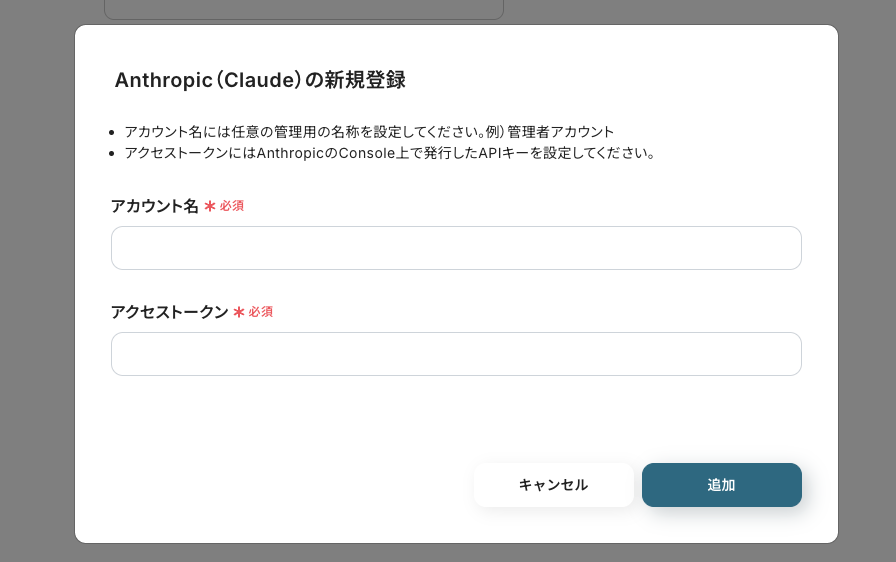Click the first instruction line about アカウント名
This screenshot has height=562, width=896.
coord(369,132)
